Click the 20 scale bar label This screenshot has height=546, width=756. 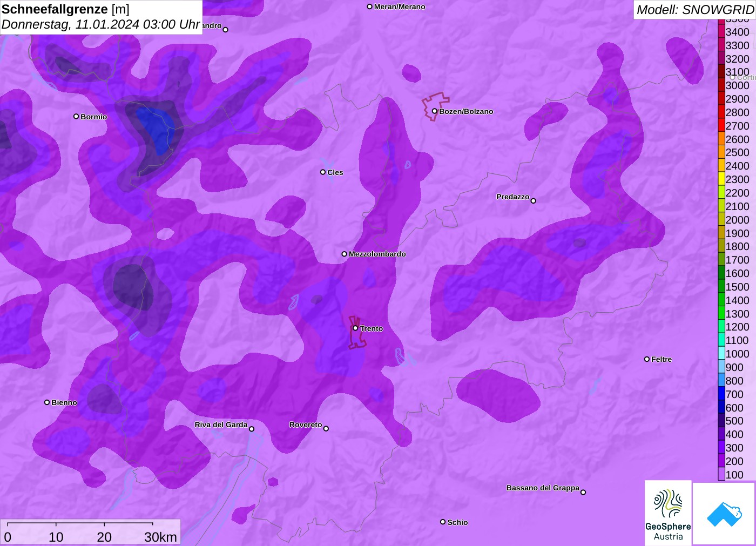[104, 537]
